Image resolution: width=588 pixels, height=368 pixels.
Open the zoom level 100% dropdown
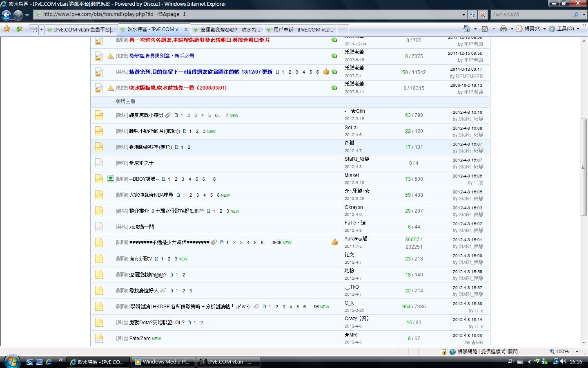click(x=577, y=351)
